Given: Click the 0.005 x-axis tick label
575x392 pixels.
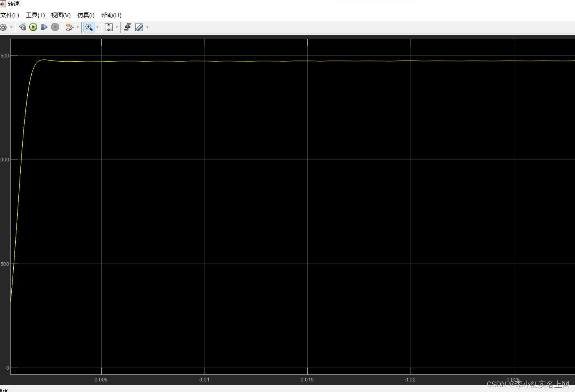Looking at the screenshot, I should click(x=101, y=380).
